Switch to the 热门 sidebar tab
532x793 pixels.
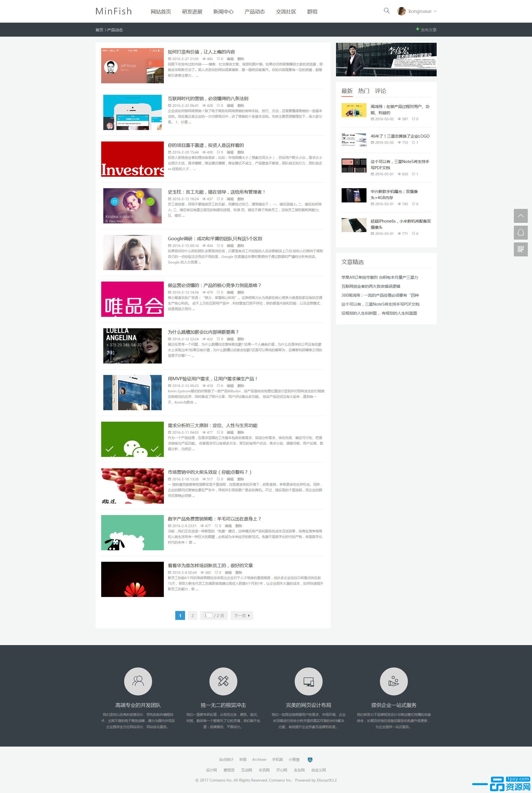(x=364, y=91)
